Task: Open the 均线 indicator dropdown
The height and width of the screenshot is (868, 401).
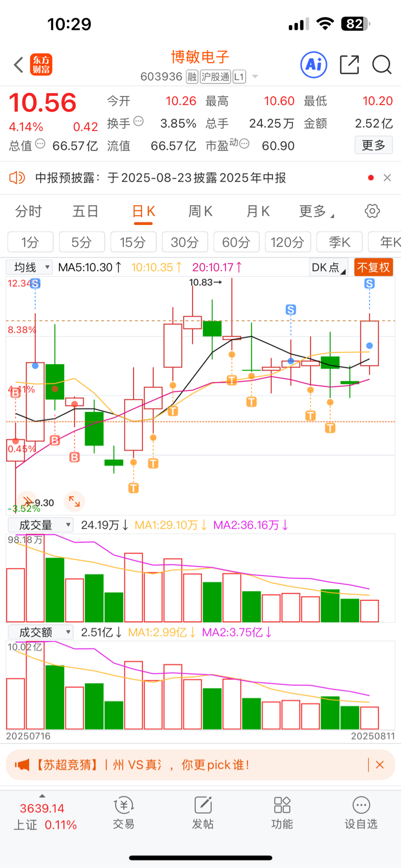Action: pyautogui.click(x=29, y=267)
